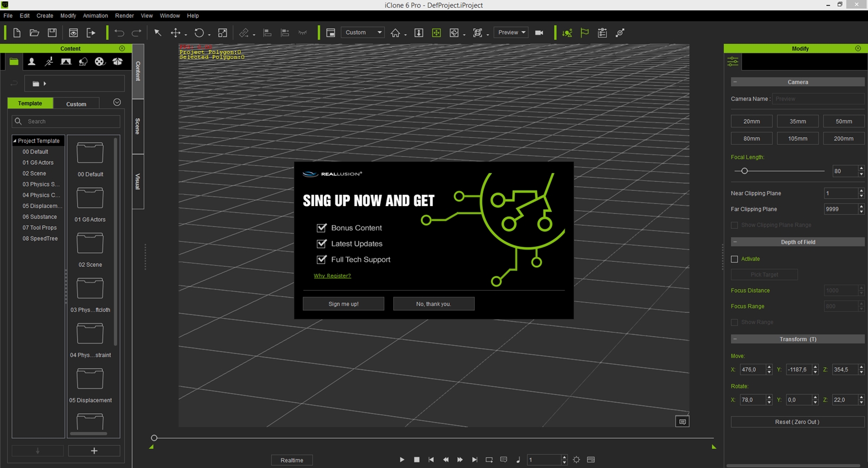
Task: Expand the folder path arrow
Action: point(44,84)
